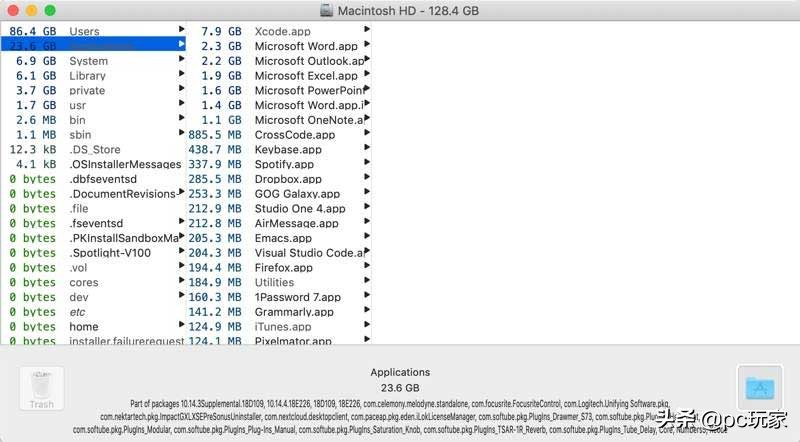The image size is (800, 442).
Task: Select the 1.4 GB Microsoft Word.app row
Action: tap(279, 105)
